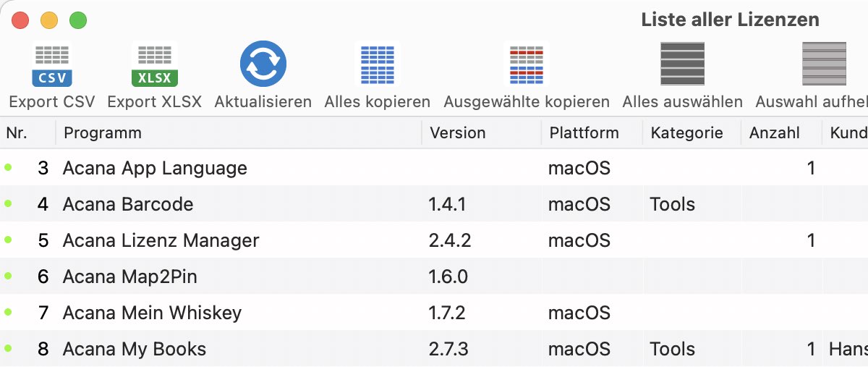The width and height of the screenshot is (868, 367).
Task: Refresh list with the Aktualisieren icon
Action: pyautogui.click(x=263, y=64)
